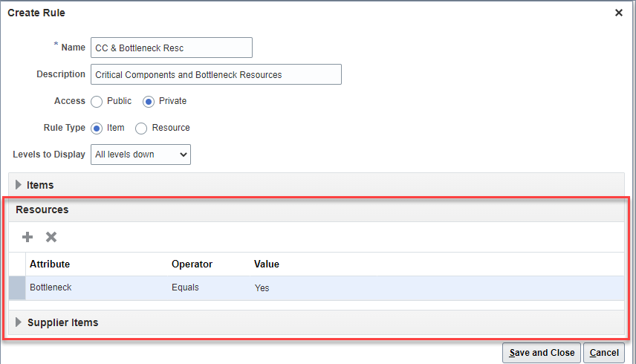Close the Create Rule dialog
636x364 pixels.
(x=619, y=13)
